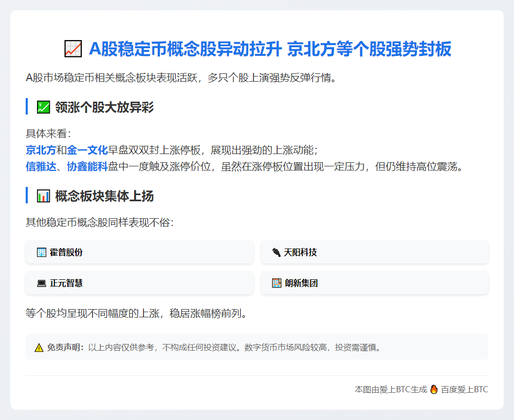Click the headline A股稳定币概念股异动拉升
Screen dimensions: 514x420
(x=185, y=49)
